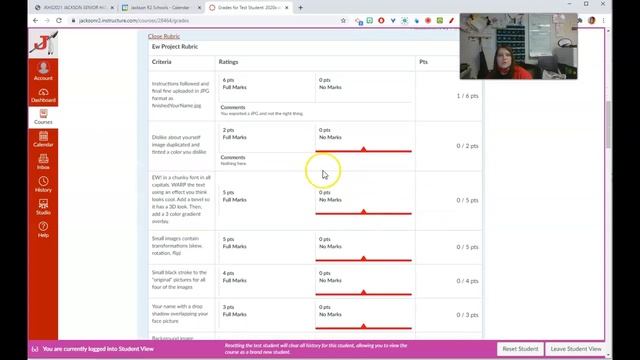Open the Calendar from the sidebar
Image resolution: width=640 pixels, height=360 pixels.
pyautogui.click(x=43, y=140)
